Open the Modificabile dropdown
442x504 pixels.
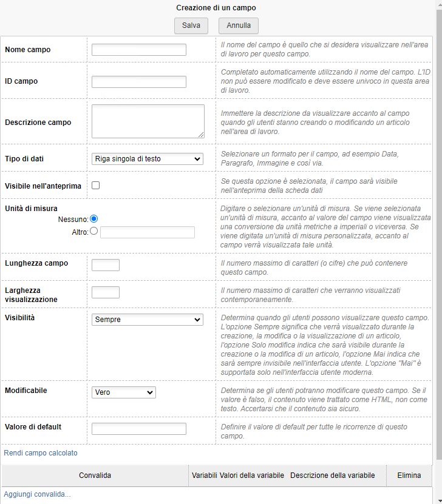(123, 392)
